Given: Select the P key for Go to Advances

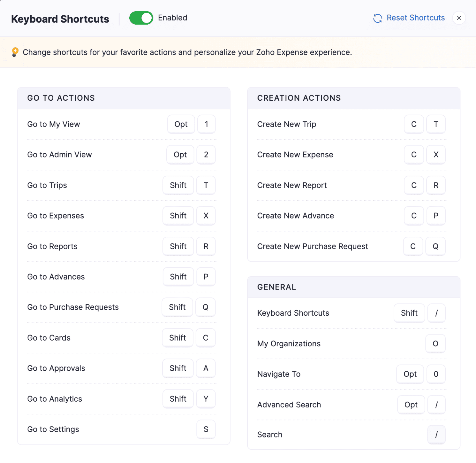Looking at the screenshot, I should pyautogui.click(x=206, y=277).
